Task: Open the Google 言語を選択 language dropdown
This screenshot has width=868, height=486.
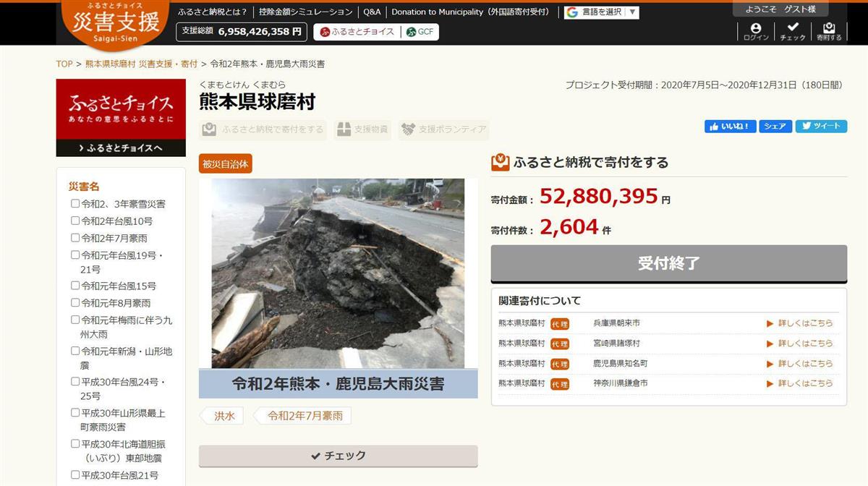Action: (x=602, y=12)
